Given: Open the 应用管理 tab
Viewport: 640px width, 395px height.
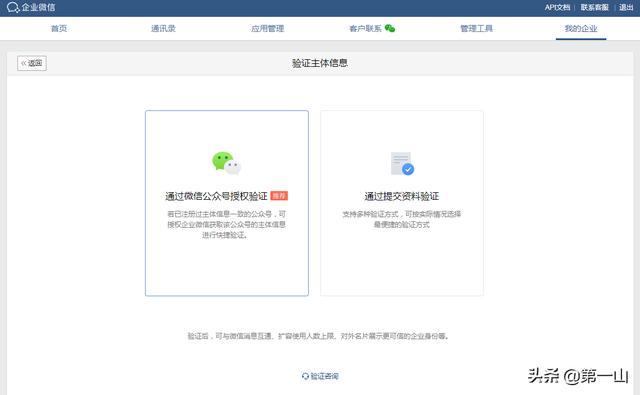Looking at the screenshot, I should (268, 29).
